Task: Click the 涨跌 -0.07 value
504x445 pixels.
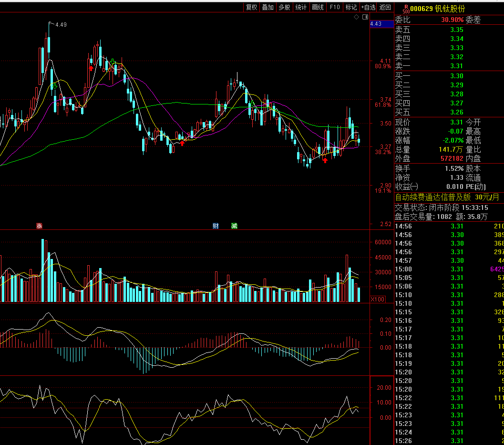Action: coord(455,131)
